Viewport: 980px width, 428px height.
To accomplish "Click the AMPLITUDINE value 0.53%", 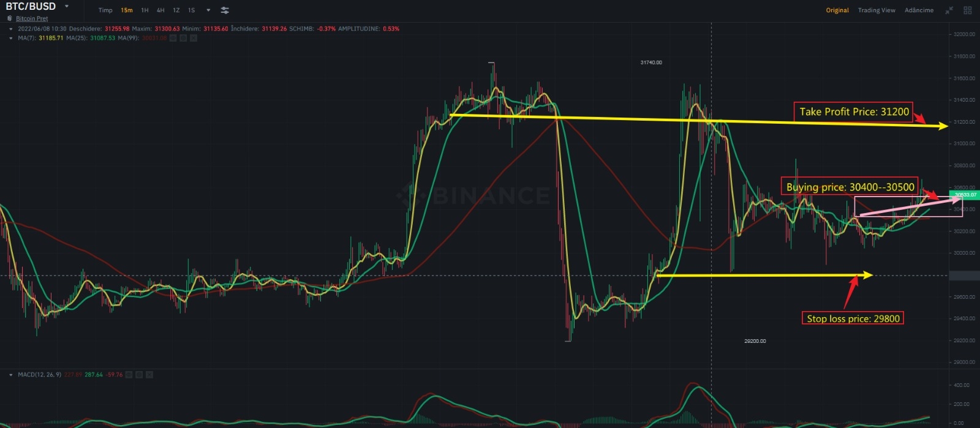I will pyautogui.click(x=391, y=29).
